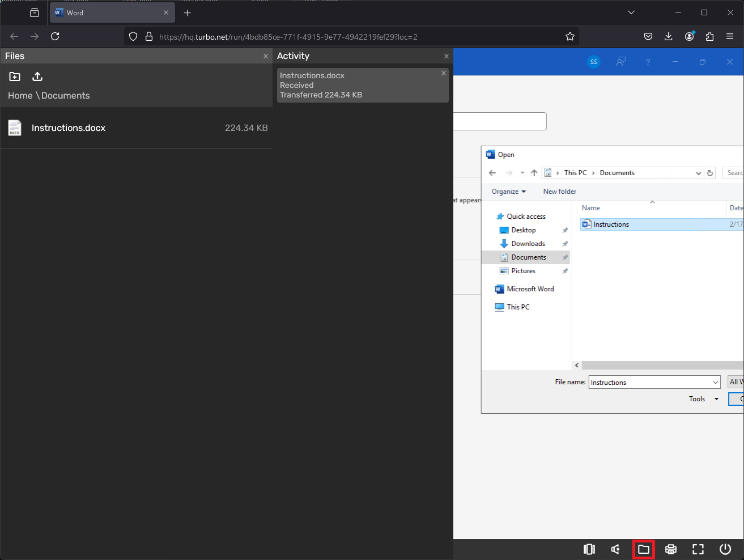Enter fullscreen via the session toolbar
The image size is (744, 560).
pyautogui.click(x=698, y=549)
